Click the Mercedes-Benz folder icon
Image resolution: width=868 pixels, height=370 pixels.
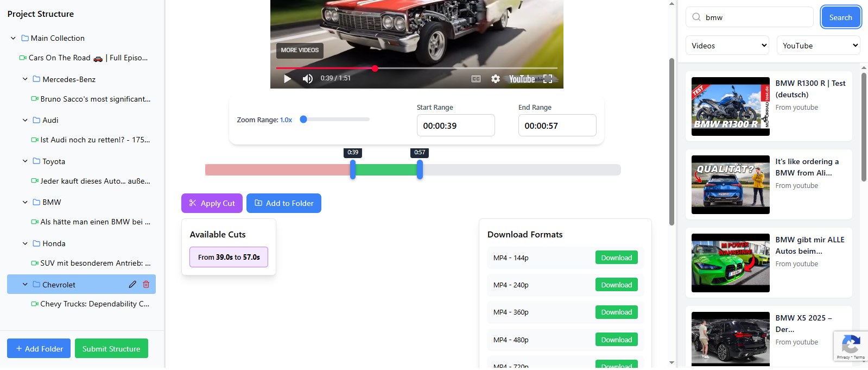36,79
